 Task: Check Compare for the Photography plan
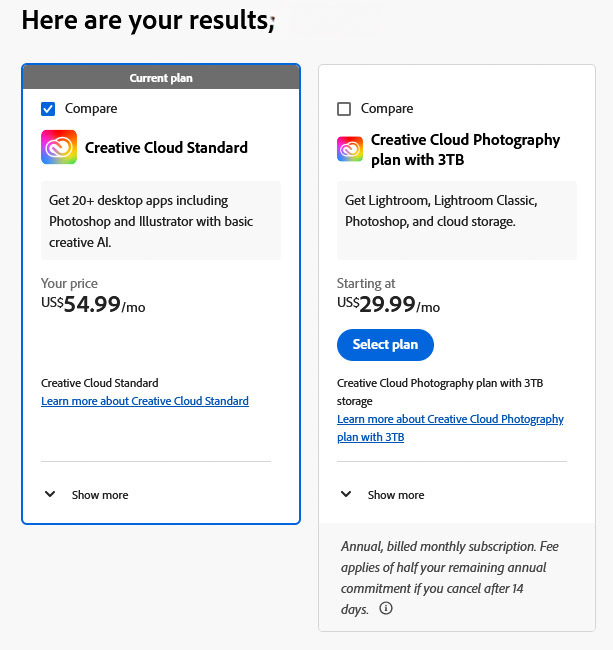tap(345, 108)
